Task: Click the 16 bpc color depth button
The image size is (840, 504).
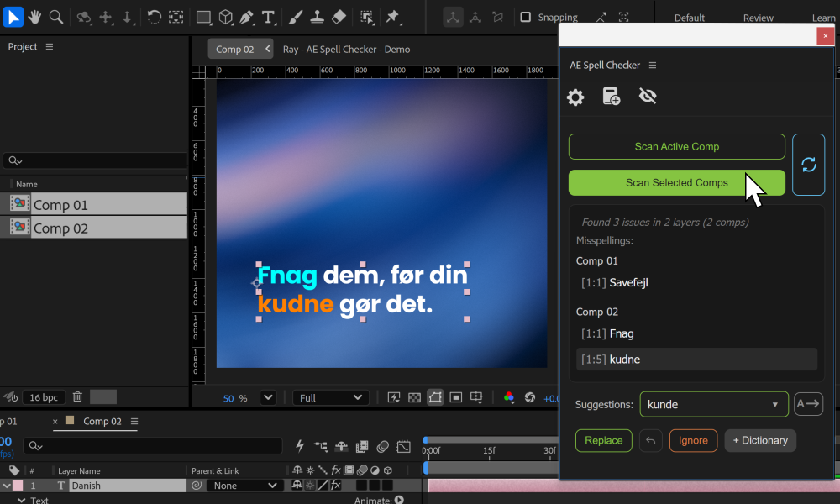Action: (44, 397)
